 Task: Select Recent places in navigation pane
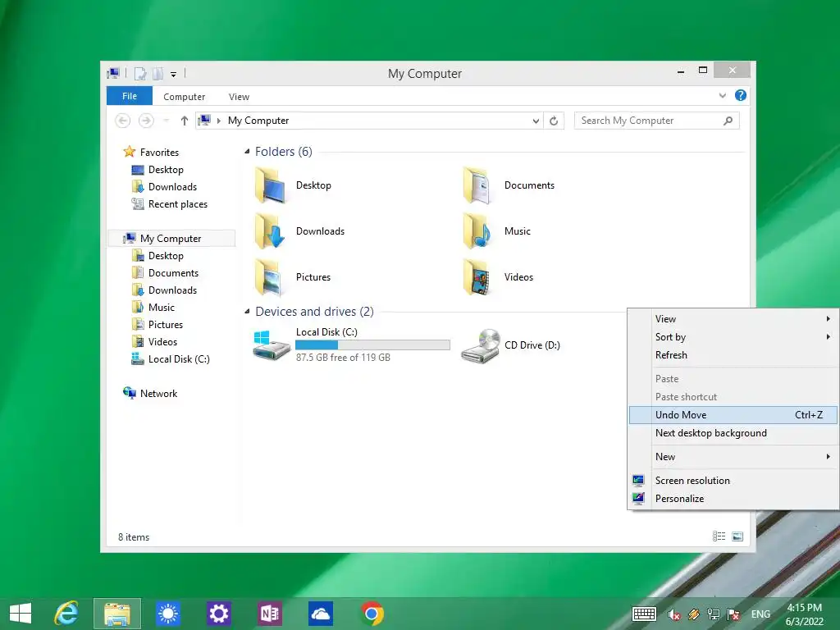tap(177, 204)
